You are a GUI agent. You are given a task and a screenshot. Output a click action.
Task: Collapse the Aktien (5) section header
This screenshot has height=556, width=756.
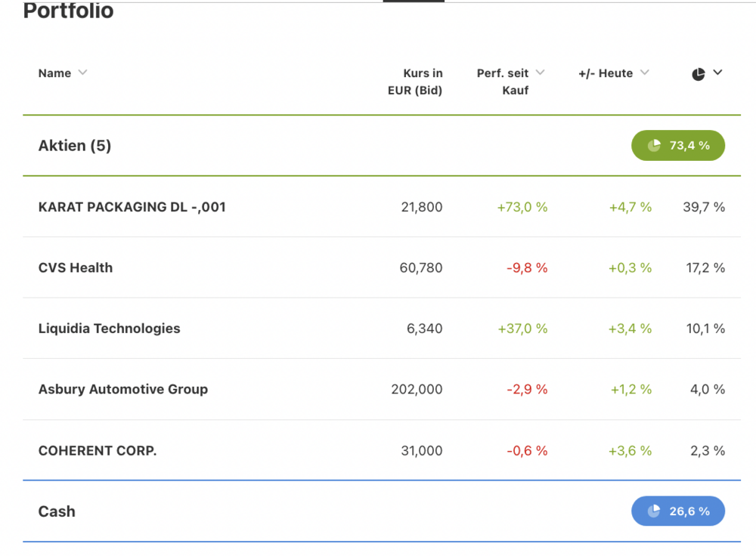[75, 146]
